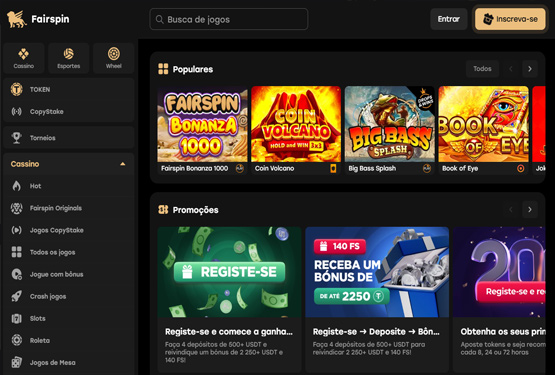Image resolution: width=555 pixels, height=375 pixels.
Task: Select the TOKEN coin icon
Action: 17,90
